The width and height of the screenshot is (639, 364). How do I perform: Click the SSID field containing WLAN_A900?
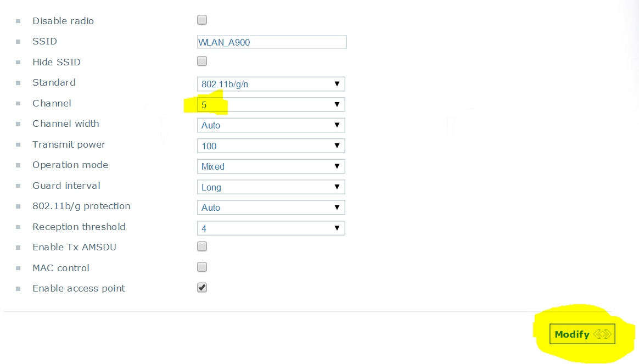point(272,42)
